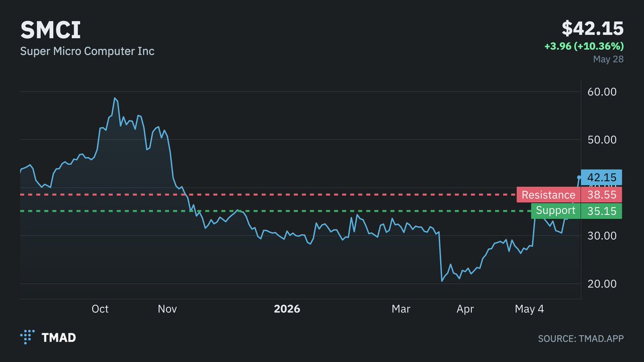The width and height of the screenshot is (644, 362).
Task: Click the 20.00 y-axis label
Action: [x=602, y=284]
